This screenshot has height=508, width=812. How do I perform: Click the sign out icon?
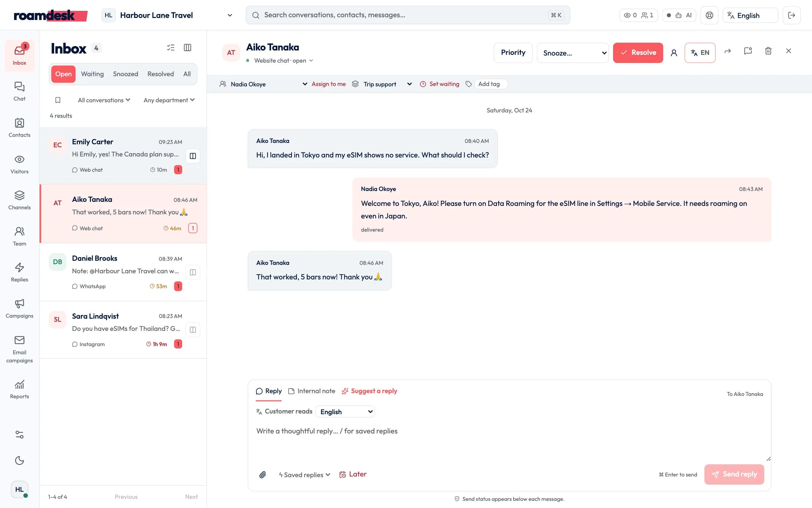pyautogui.click(x=792, y=15)
